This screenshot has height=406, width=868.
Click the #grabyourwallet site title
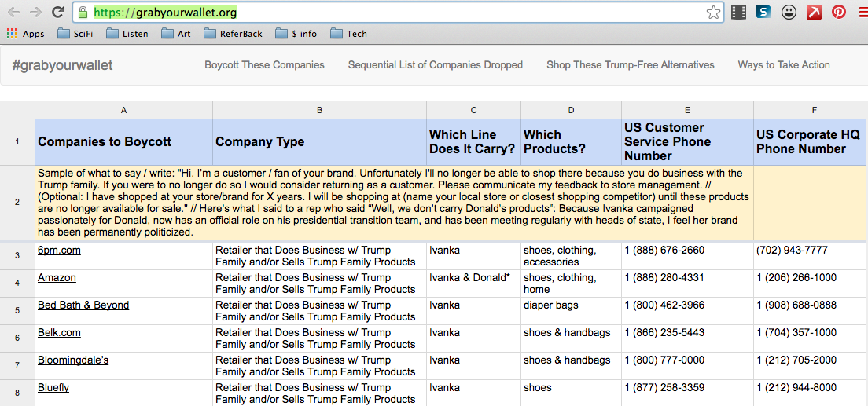[x=62, y=65]
